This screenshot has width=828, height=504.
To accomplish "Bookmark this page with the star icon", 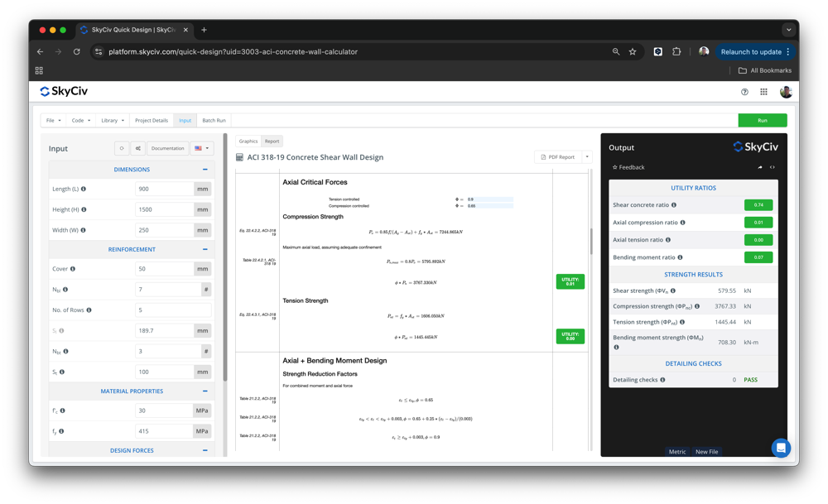I will click(633, 51).
